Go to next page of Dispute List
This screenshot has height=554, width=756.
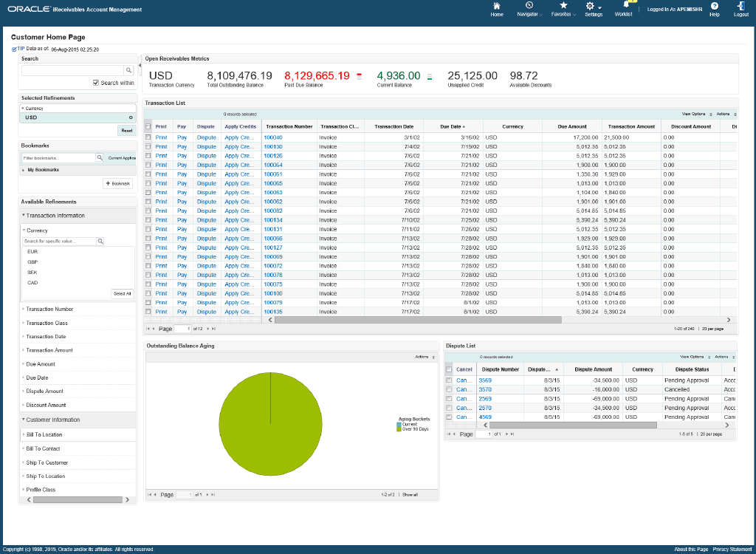(x=506, y=434)
